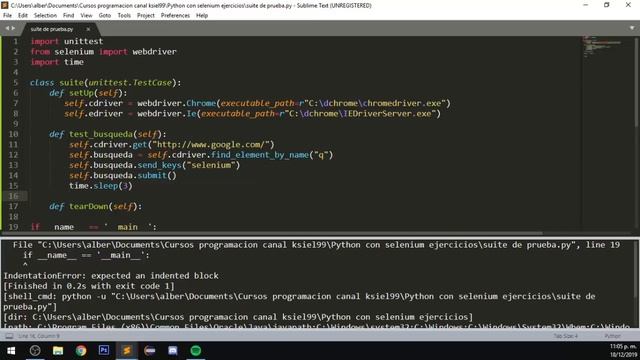Open the Selection menu
The image size is (640, 360).
coord(45,16)
